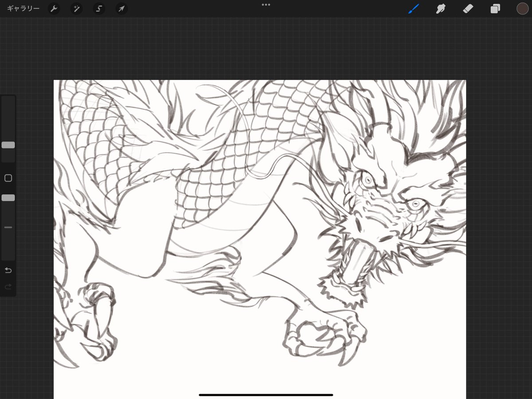Viewport: 532px width, 399px height.
Task: Open the Layers panel
Action: [x=495, y=8]
